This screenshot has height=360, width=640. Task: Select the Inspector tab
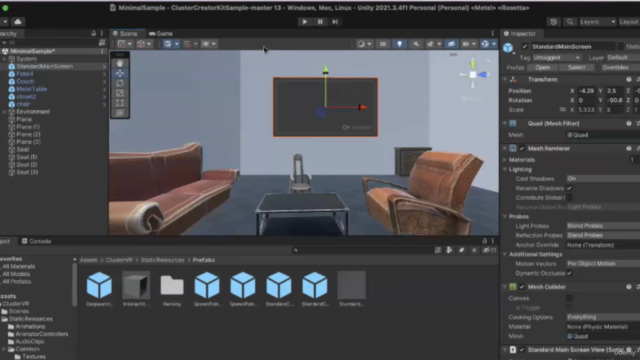click(520, 33)
